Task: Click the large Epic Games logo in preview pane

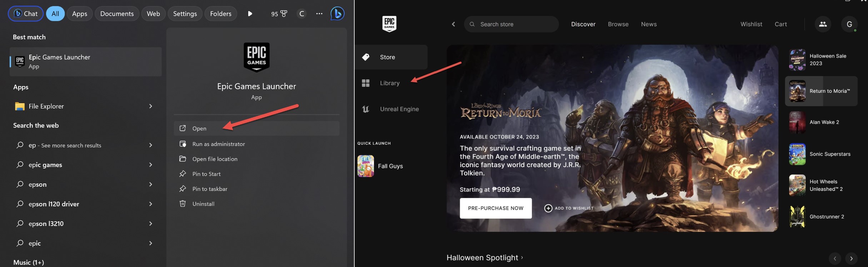Action: pyautogui.click(x=256, y=57)
